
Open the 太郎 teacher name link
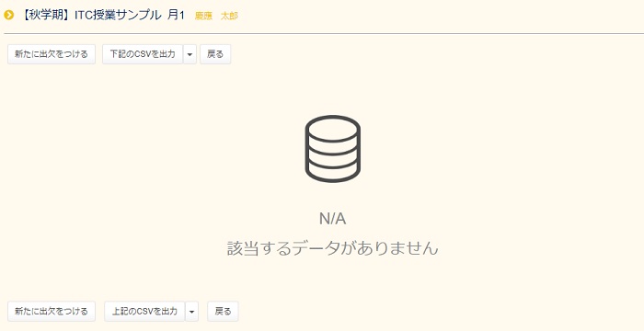tap(229, 16)
